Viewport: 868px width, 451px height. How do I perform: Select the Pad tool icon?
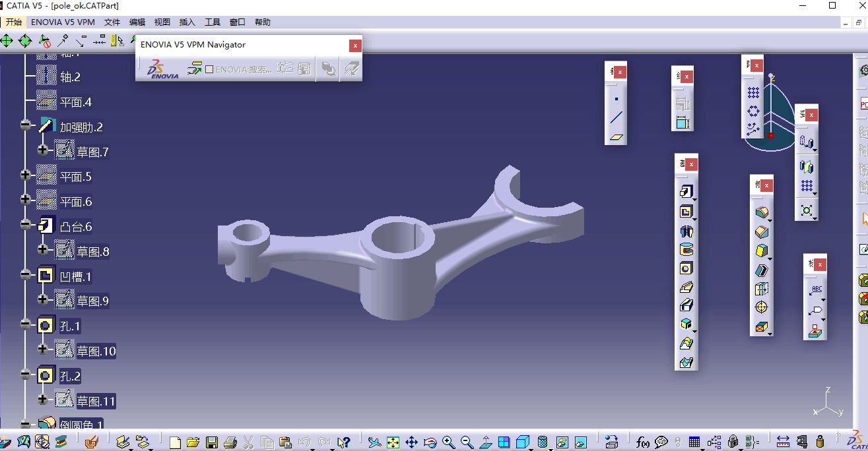tap(686, 192)
